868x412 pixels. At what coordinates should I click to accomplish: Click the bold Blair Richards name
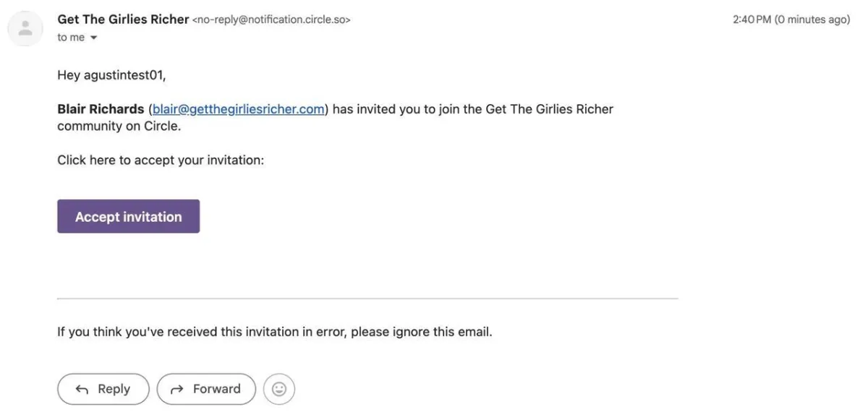101,109
